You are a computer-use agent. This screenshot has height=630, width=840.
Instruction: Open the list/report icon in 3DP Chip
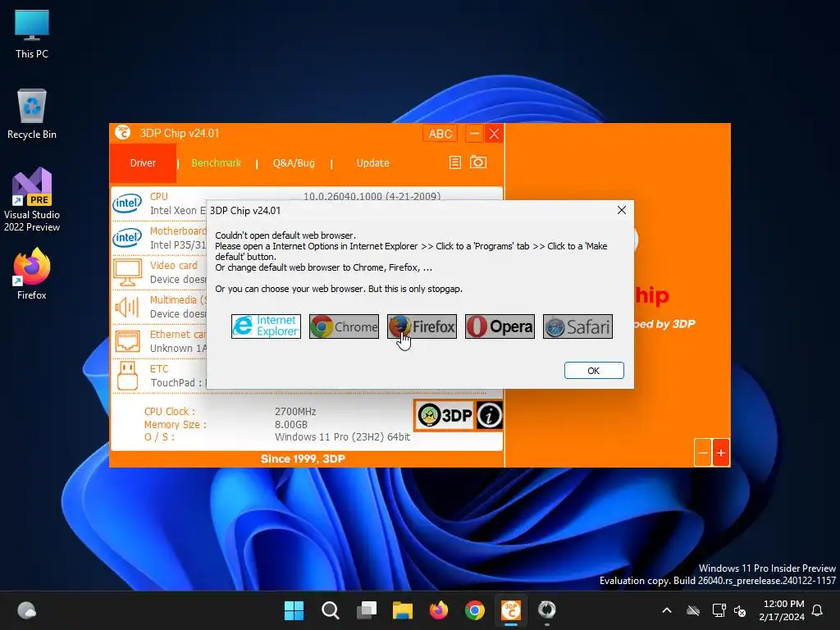(x=454, y=162)
